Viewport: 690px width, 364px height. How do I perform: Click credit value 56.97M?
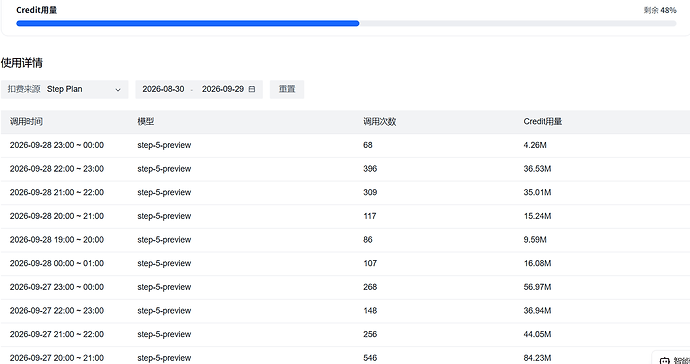pyautogui.click(x=537, y=287)
